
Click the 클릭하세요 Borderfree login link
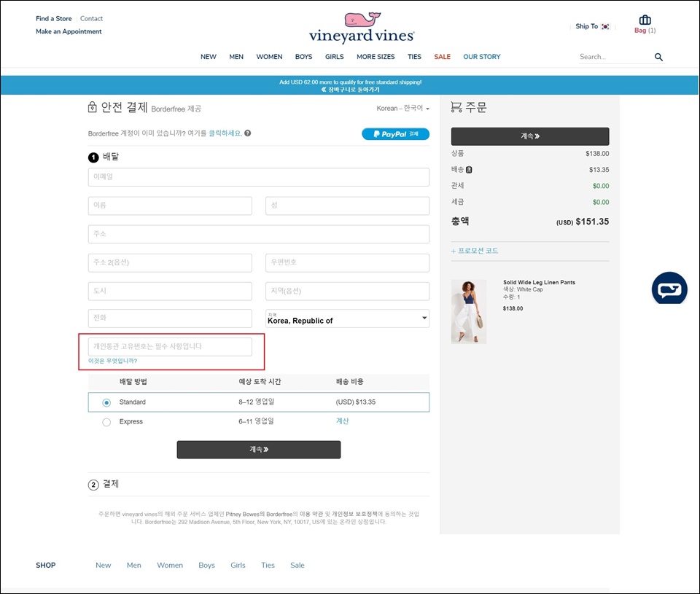click(x=225, y=133)
